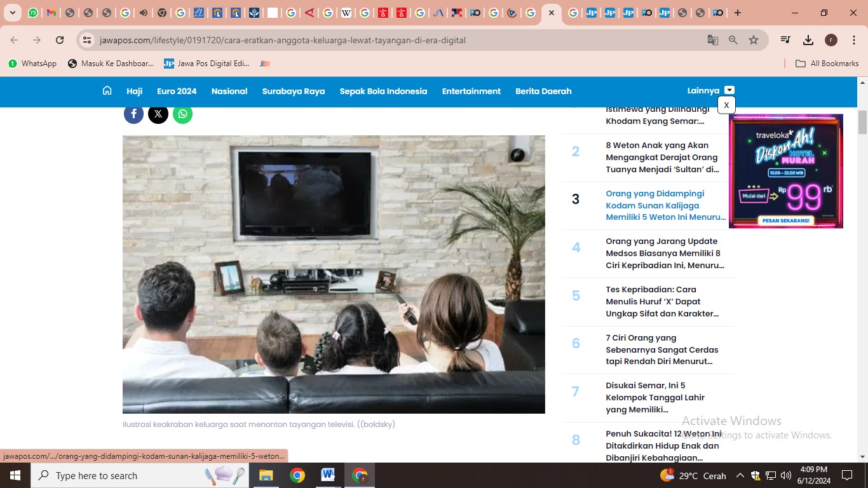Image resolution: width=868 pixels, height=488 pixels.
Task: Open the JPNN bookmark icon
Action: (265, 64)
